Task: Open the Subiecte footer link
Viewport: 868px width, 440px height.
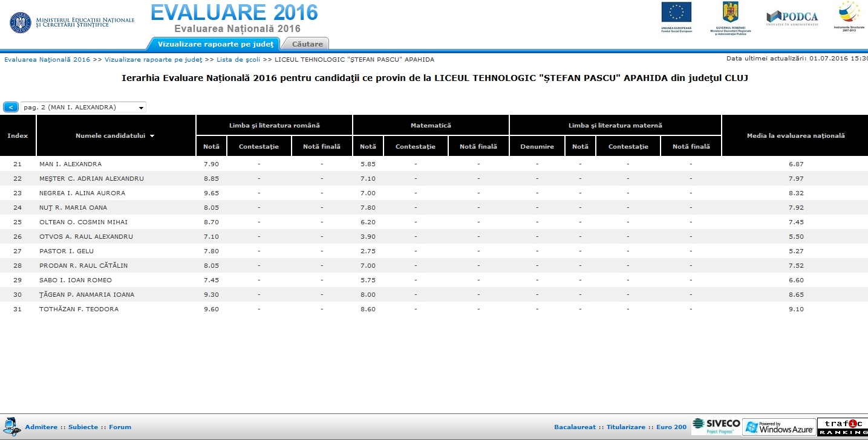Action: coord(83,427)
